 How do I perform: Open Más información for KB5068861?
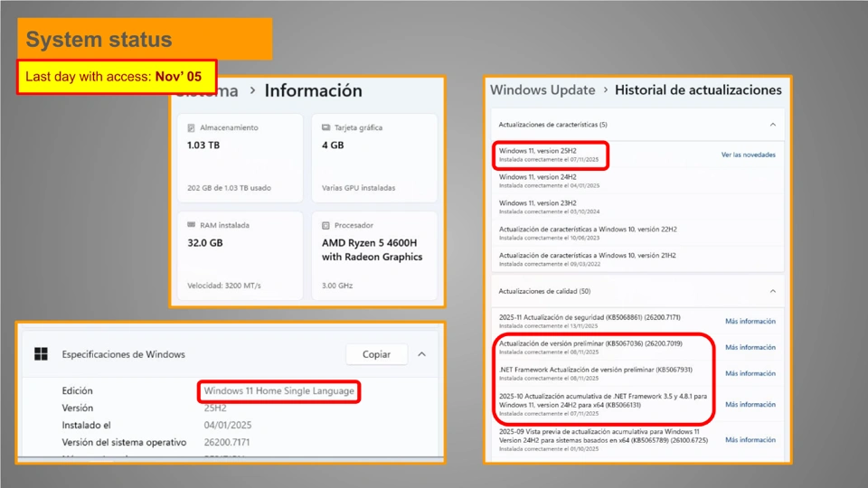750,322
